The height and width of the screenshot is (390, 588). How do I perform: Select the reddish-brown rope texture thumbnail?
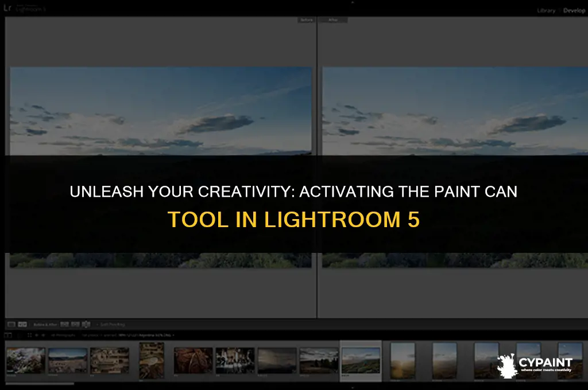point(193,360)
